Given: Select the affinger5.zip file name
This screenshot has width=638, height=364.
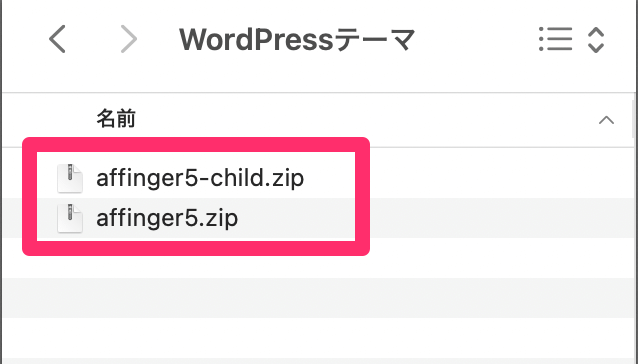Looking at the screenshot, I should [167, 218].
